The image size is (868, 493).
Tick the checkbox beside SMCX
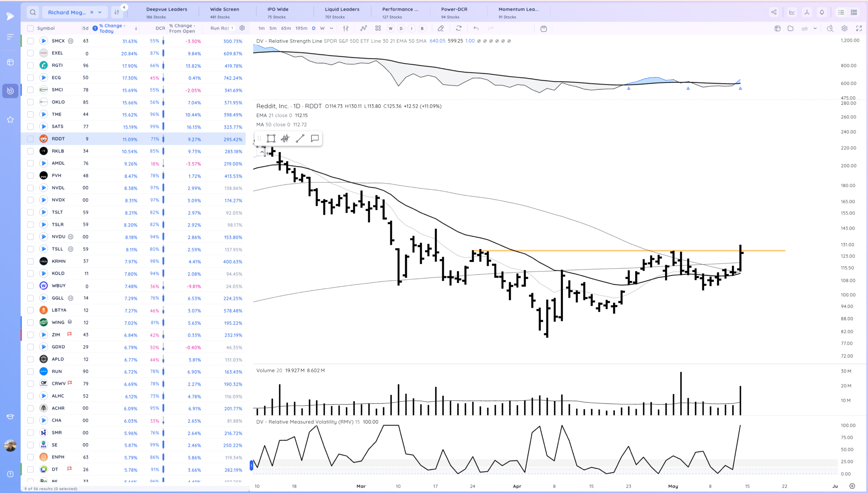(31, 41)
